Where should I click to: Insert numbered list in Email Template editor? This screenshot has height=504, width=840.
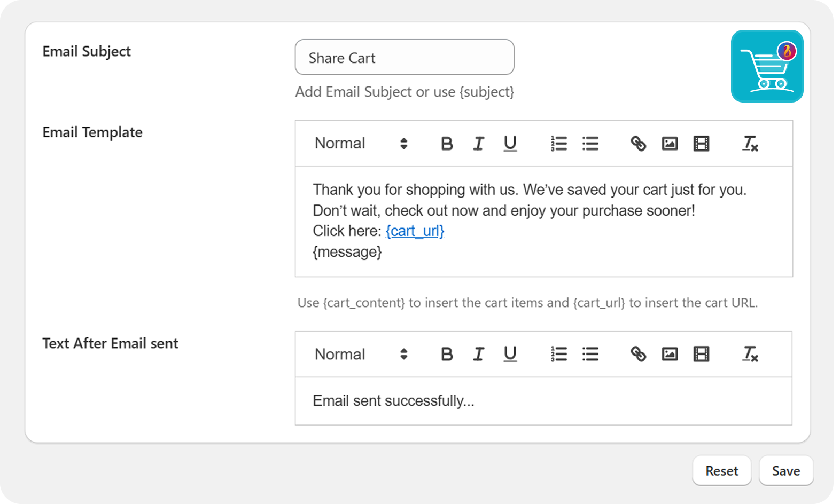click(558, 144)
